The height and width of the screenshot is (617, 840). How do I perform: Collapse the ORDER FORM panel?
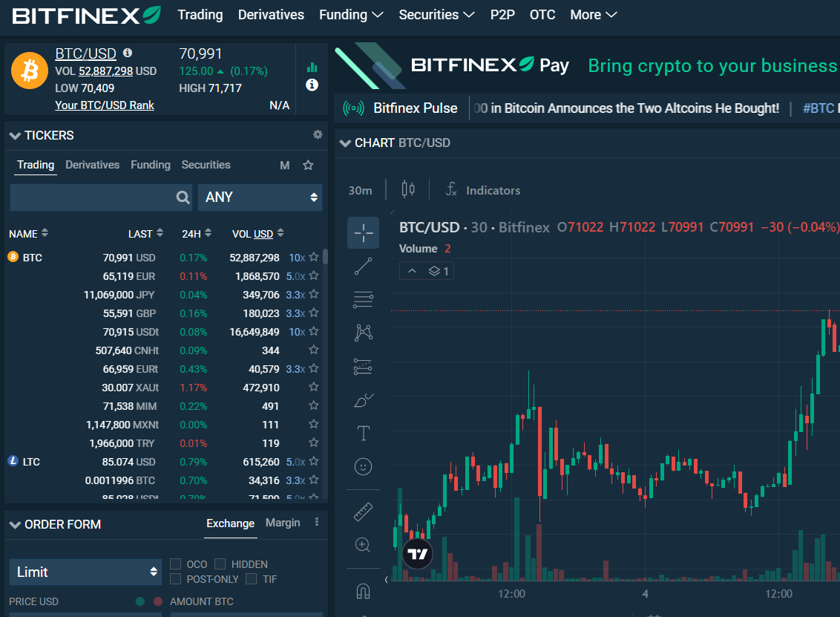coord(15,525)
